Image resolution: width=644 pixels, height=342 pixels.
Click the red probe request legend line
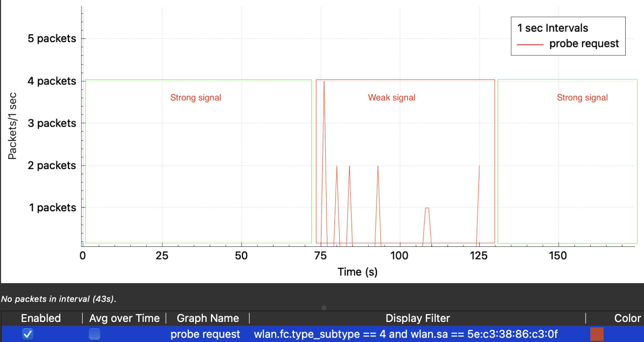click(530, 45)
